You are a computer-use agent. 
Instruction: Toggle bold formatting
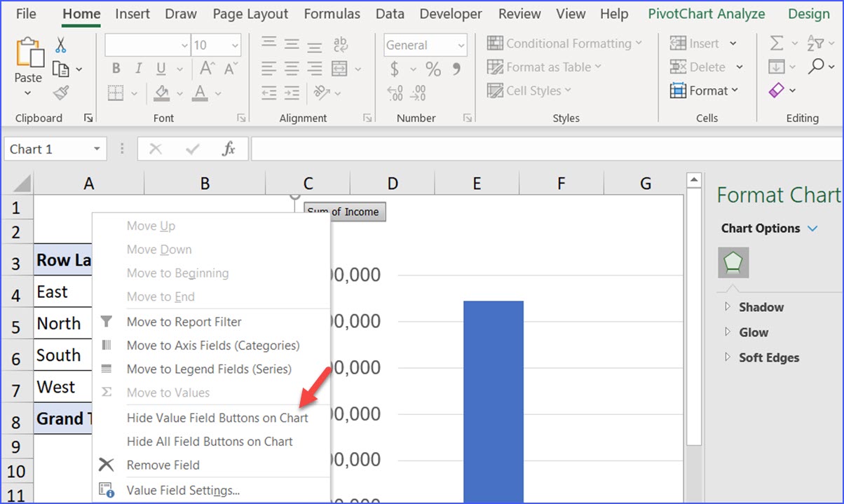[116, 68]
